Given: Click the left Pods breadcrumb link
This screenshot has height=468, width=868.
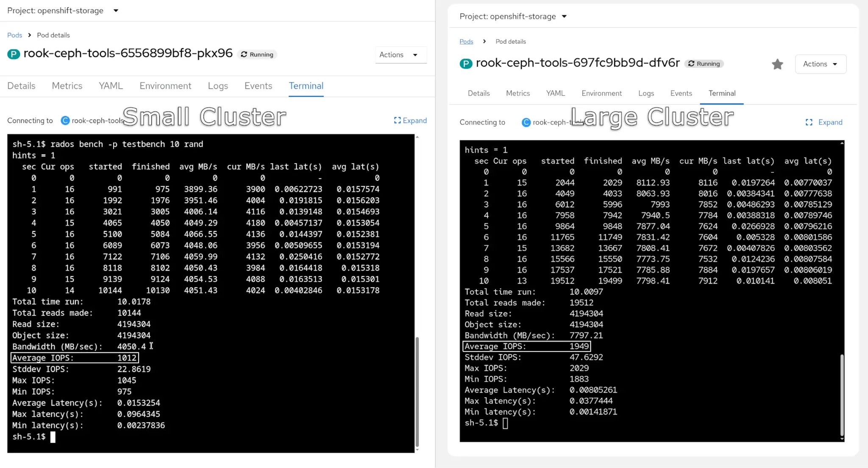Looking at the screenshot, I should [14, 35].
